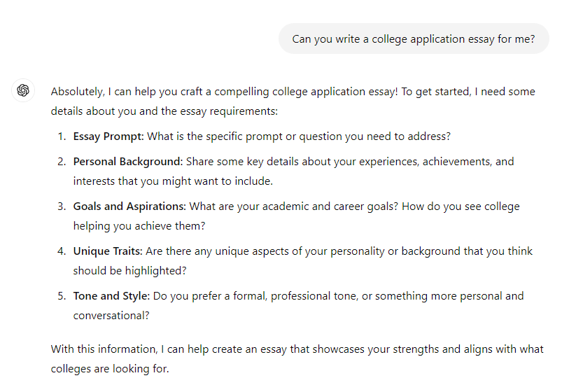576x392 pixels.
Task: Click the user message bubble about college essay
Action: coord(414,39)
